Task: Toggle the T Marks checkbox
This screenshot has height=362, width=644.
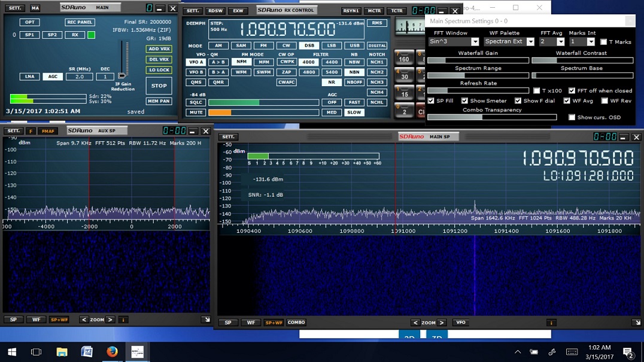Action: (x=603, y=42)
